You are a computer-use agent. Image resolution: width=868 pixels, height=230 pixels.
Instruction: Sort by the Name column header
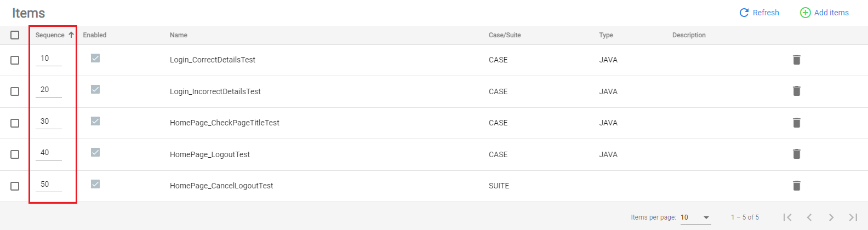pyautogui.click(x=179, y=35)
